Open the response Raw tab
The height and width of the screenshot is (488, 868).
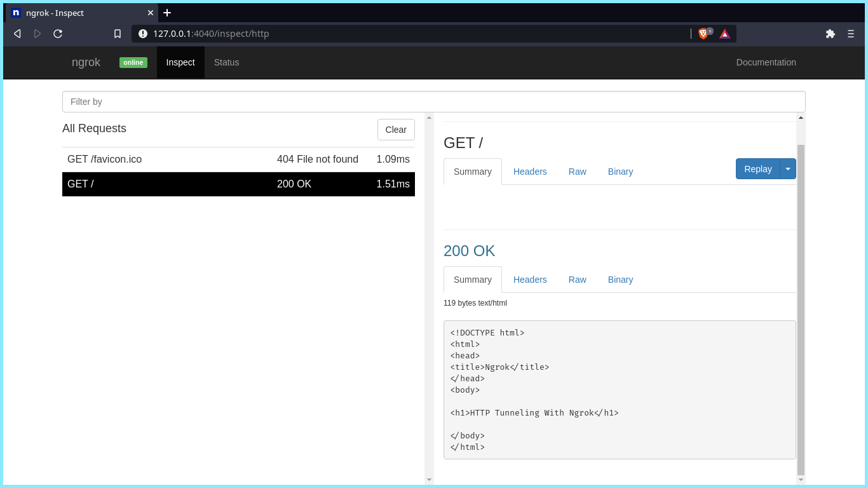tap(578, 280)
